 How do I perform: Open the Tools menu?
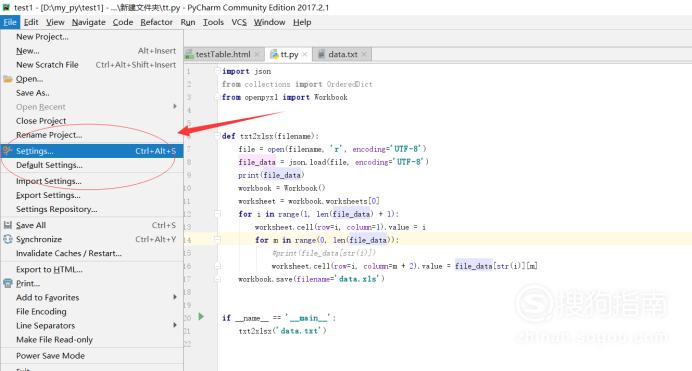pos(213,22)
